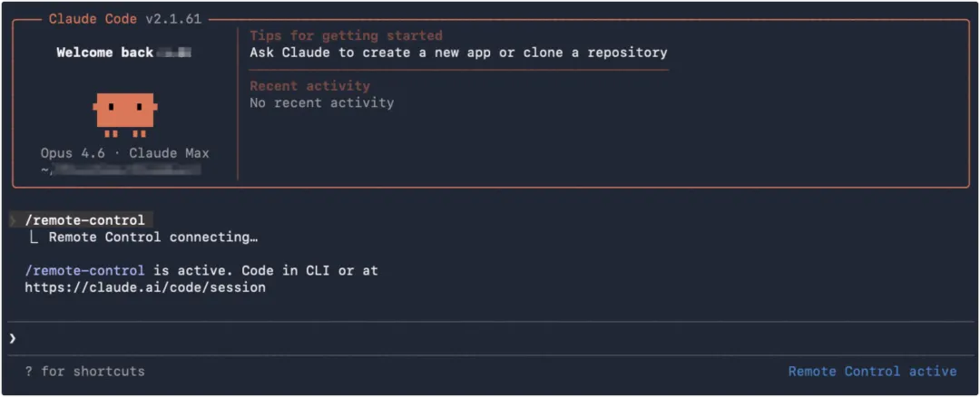Click the orange Claude mascot icon

pyautogui.click(x=125, y=112)
